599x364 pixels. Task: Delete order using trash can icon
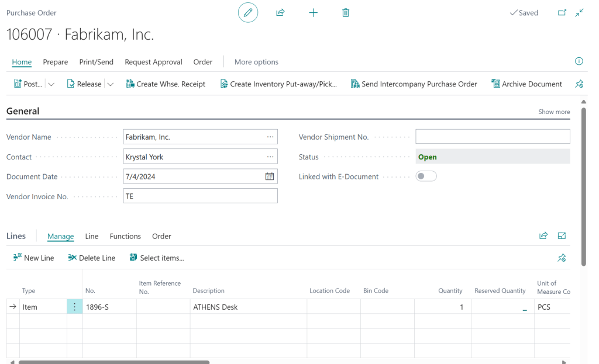pyautogui.click(x=346, y=13)
